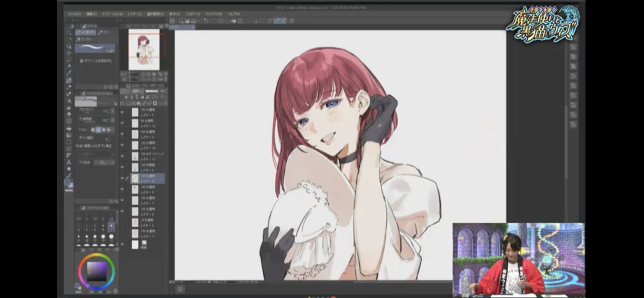Click the Save icon in command bar

[x=193, y=21]
